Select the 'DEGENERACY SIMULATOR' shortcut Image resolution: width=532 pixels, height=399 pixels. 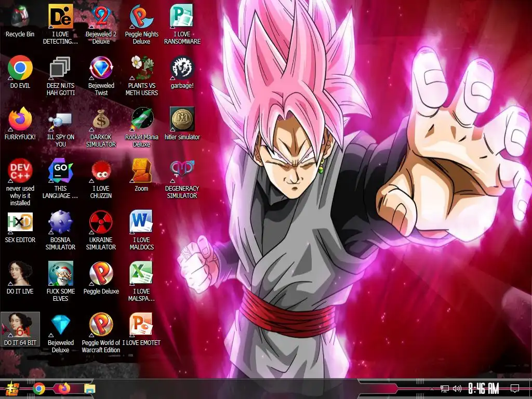pyautogui.click(x=182, y=179)
